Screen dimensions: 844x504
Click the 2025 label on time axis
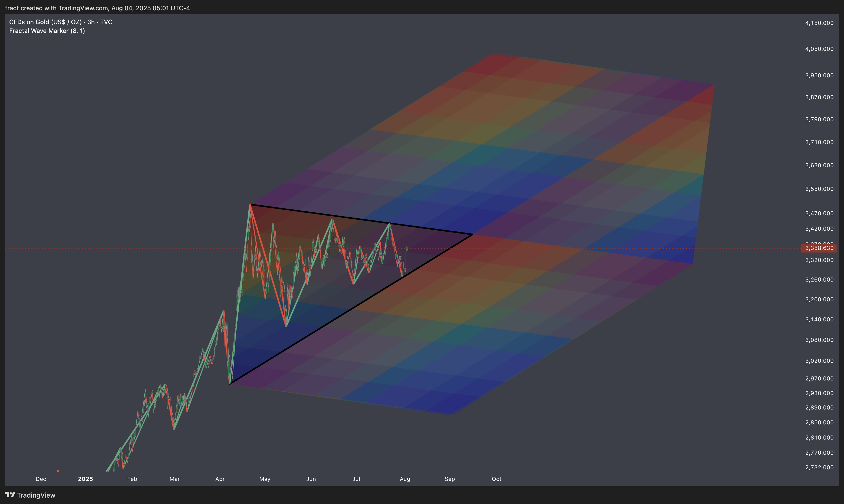86,479
